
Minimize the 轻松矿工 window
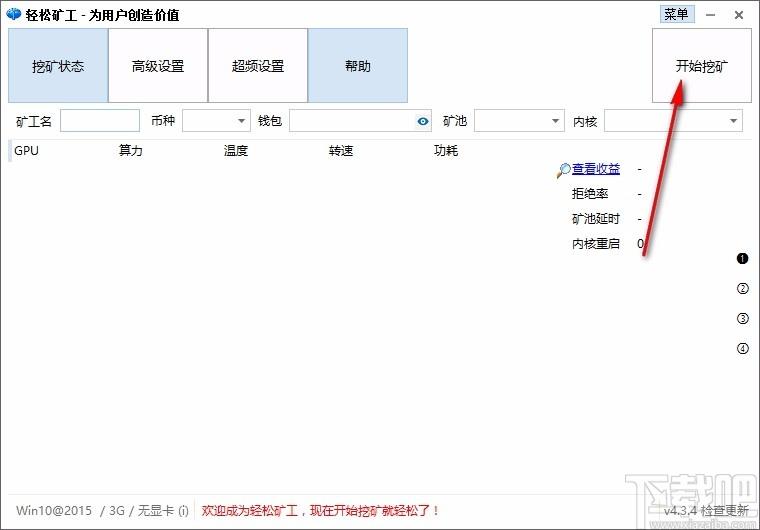[x=711, y=15]
